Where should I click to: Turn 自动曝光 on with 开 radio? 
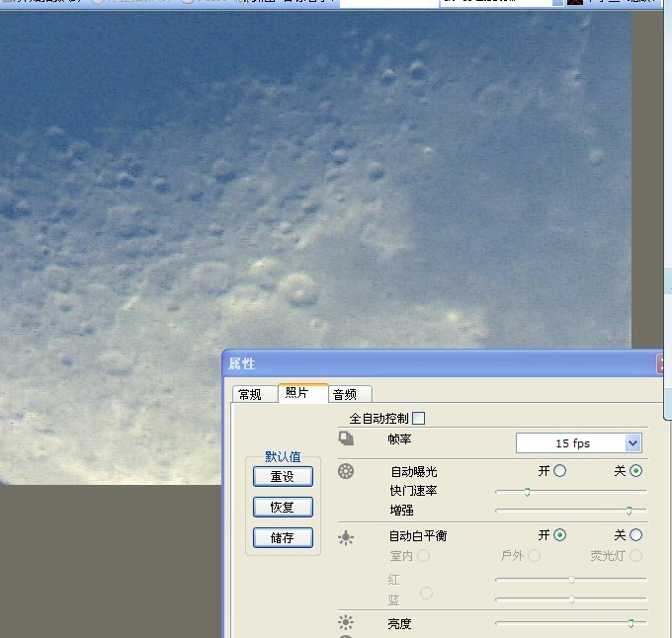click(559, 471)
